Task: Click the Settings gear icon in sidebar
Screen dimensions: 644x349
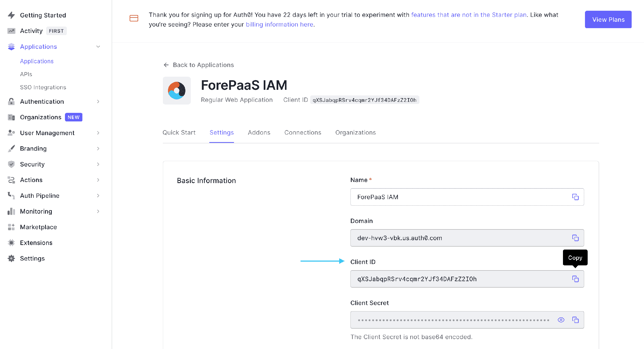Action: point(11,258)
